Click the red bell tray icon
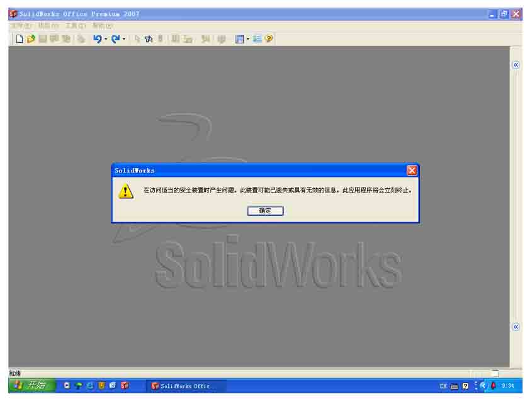Image resolution: width=532 pixels, height=399 pixels. click(494, 385)
